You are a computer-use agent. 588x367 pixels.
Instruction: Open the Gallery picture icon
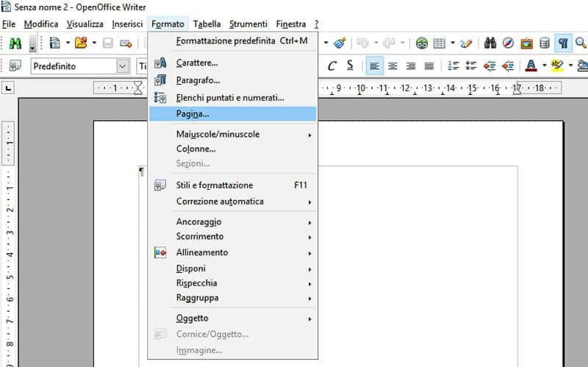pos(526,43)
